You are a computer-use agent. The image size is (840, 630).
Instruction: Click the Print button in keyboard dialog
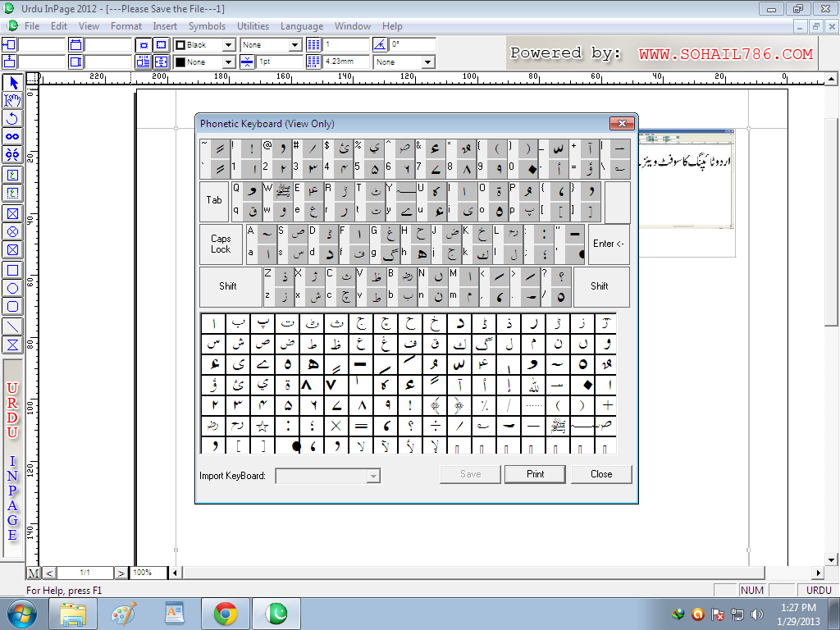pos(535,474)
